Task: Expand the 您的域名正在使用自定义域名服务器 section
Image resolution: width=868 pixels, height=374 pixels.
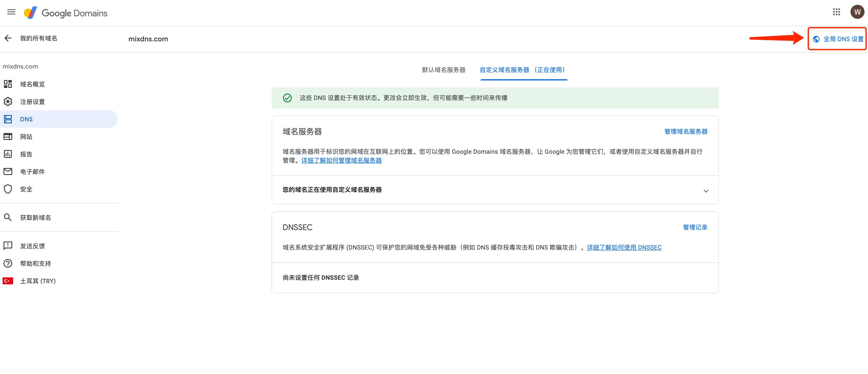Action: point(706,191)
